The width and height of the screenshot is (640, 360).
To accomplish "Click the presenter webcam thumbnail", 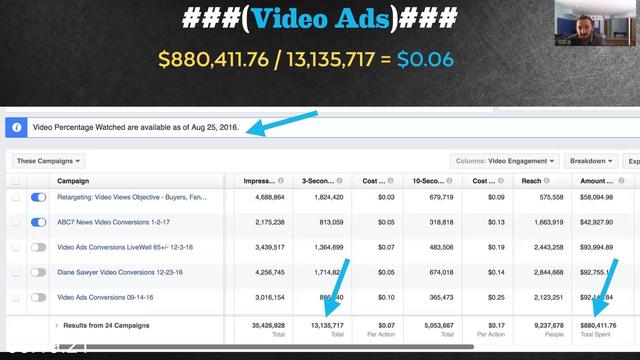I will (595, 23).
